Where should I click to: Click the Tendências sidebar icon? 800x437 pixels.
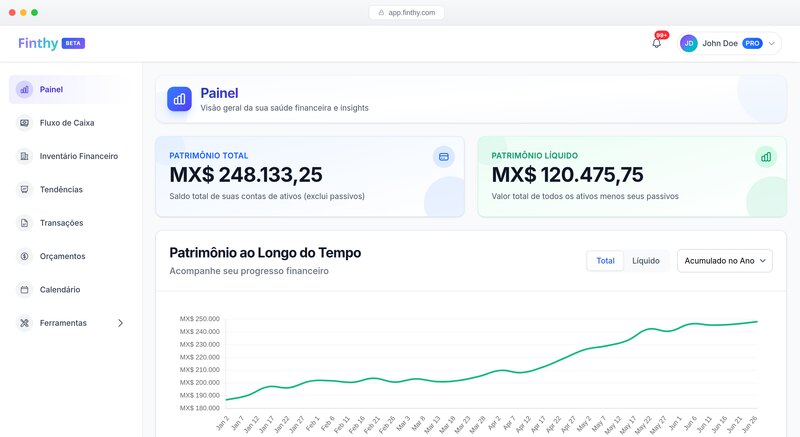tap(24, 190)
